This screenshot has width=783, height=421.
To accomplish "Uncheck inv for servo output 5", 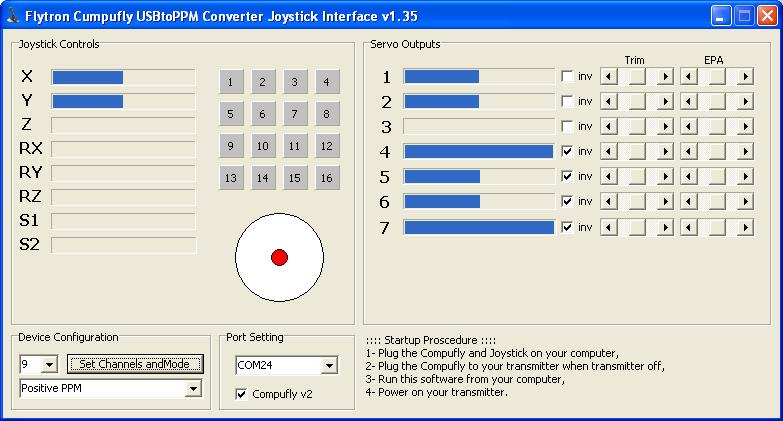I will [x=567, y=176].
